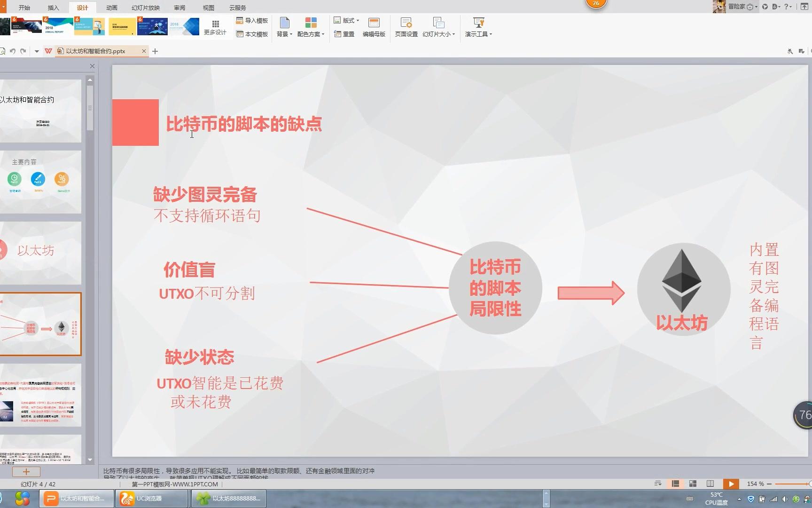Click the undo arrow in quick toolbar
Screen dimensions: 812x508
(x=13, y=51)
